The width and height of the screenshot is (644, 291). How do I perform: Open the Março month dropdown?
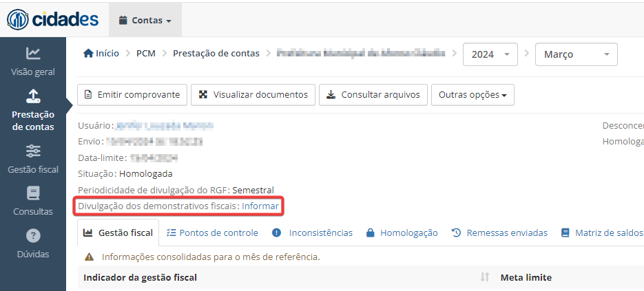[x=577, y=54]
